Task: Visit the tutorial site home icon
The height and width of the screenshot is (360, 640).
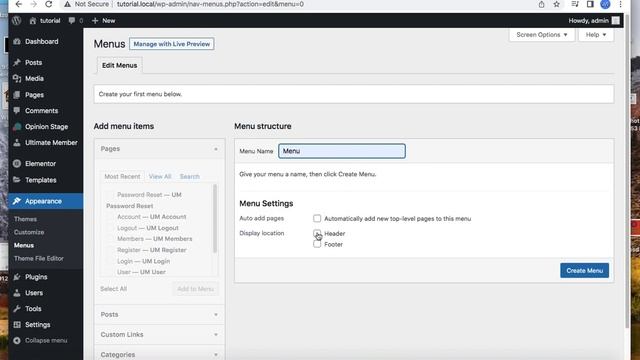Action: [x=33, y=20]
